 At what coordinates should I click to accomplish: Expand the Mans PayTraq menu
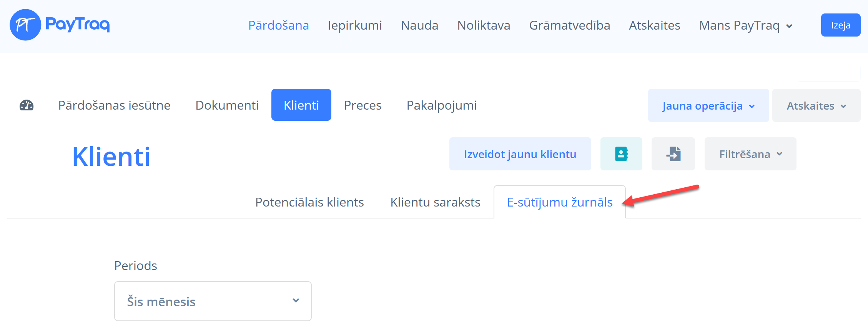pyautogui.click(x=745, y=25)
